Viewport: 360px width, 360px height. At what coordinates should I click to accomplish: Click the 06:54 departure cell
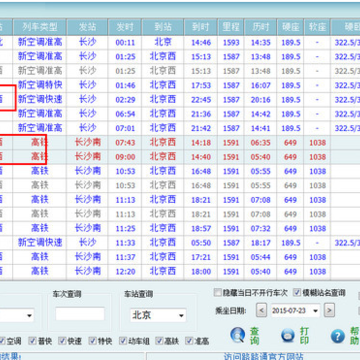pyautogui.click(x=125, y=114)
